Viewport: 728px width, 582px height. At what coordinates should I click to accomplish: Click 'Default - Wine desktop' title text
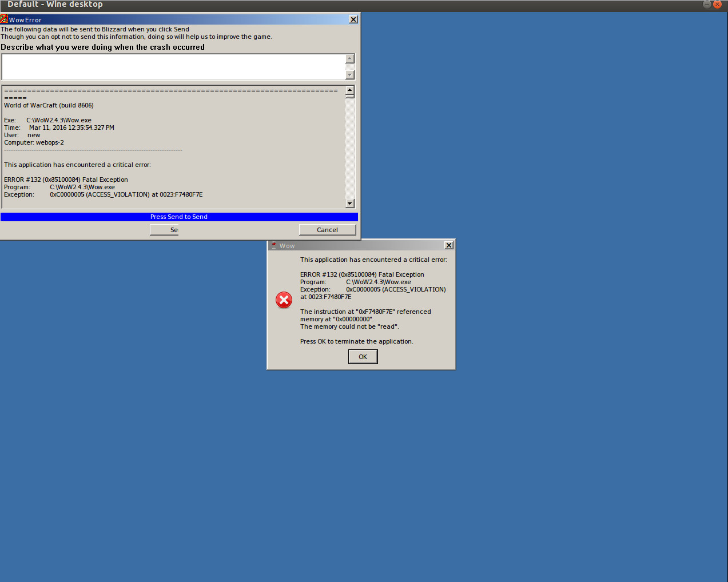(55, 4)
